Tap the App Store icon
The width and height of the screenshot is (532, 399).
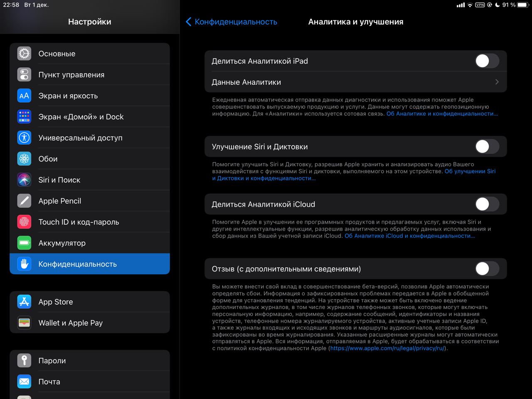coord(25,302)
